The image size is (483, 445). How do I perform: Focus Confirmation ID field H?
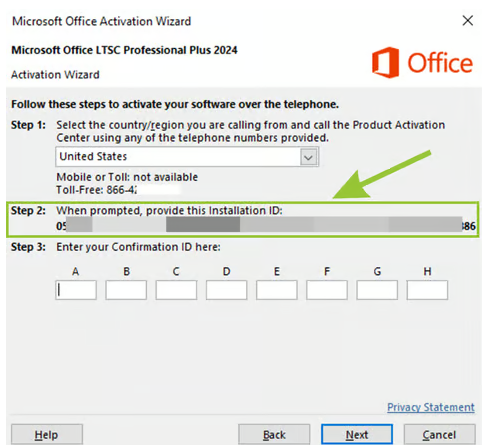point(427,290)
